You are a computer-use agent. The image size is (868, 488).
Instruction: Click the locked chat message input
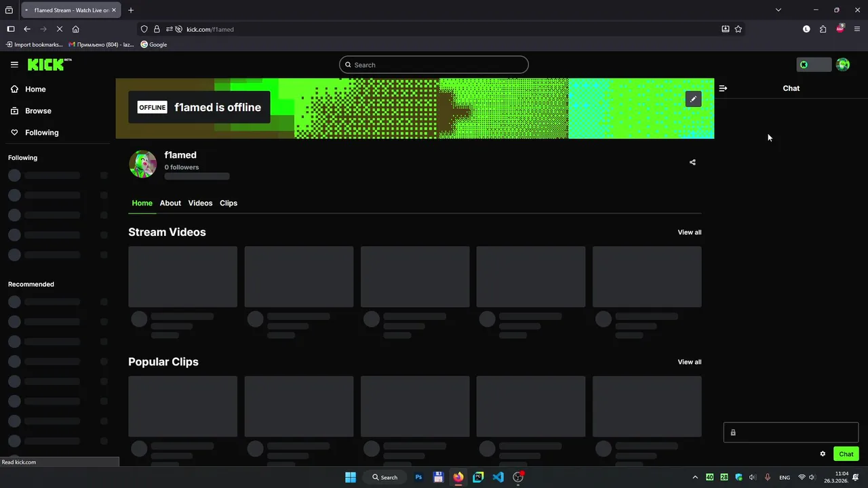click(791, 432)
